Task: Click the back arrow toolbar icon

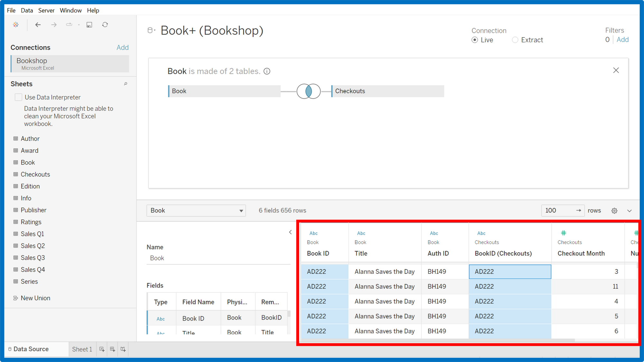Action: 38,25
